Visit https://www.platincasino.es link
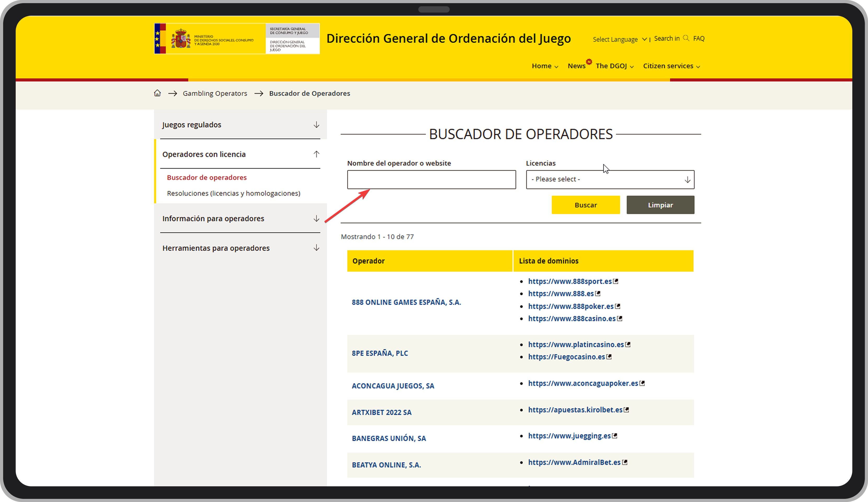 point(576,345)
